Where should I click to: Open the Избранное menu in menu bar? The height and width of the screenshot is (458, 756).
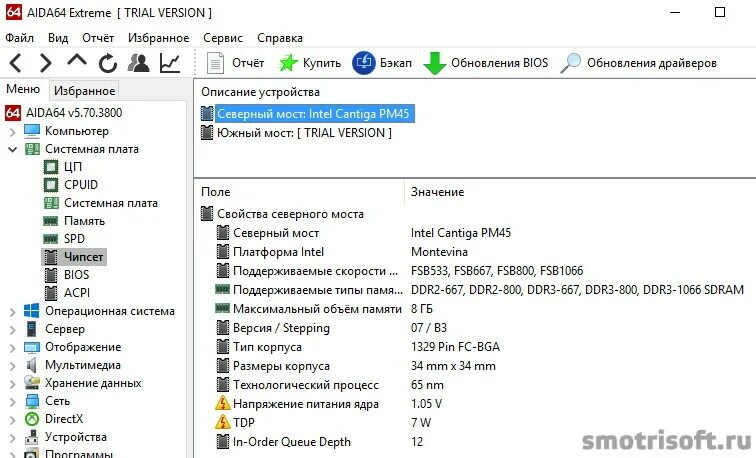point(159,38)
